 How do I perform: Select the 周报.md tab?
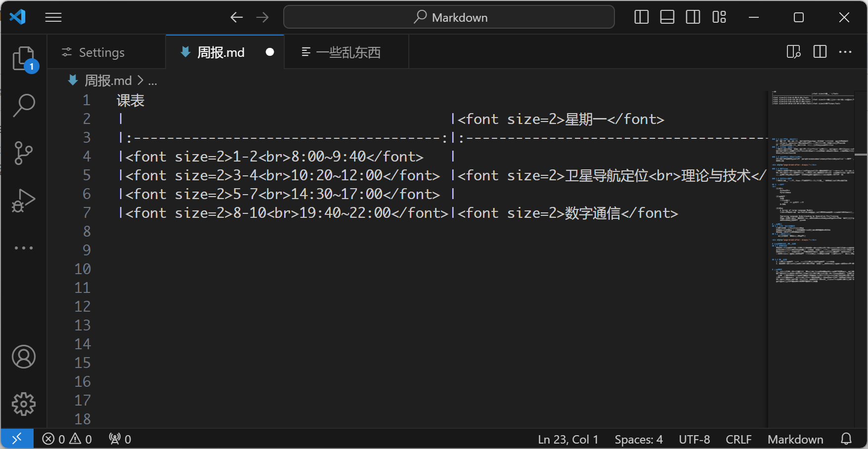(225, 52)
